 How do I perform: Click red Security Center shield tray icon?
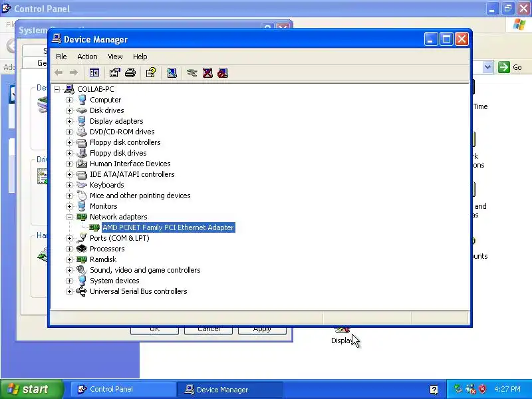point(483,389)
